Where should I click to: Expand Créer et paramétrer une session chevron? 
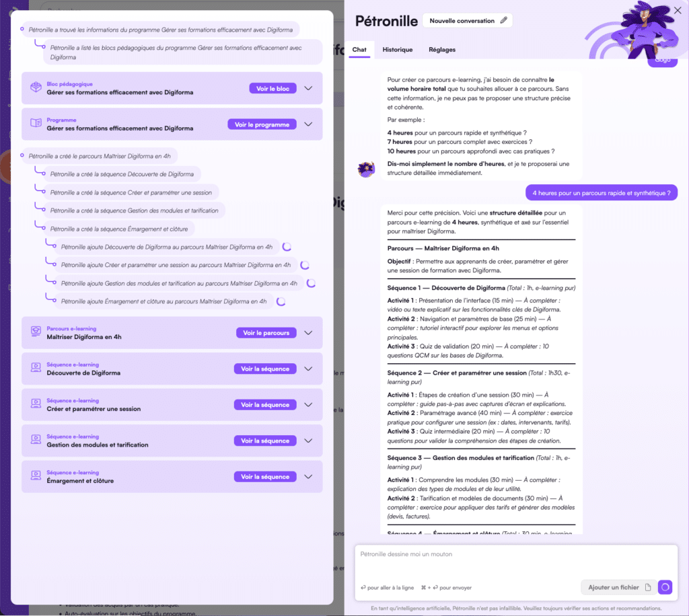pos(308,405)
